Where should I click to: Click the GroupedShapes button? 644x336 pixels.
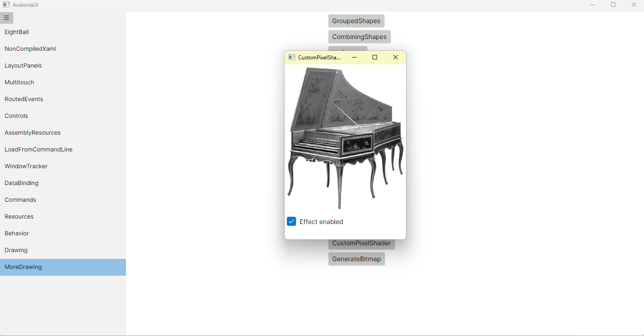point(356,21)
